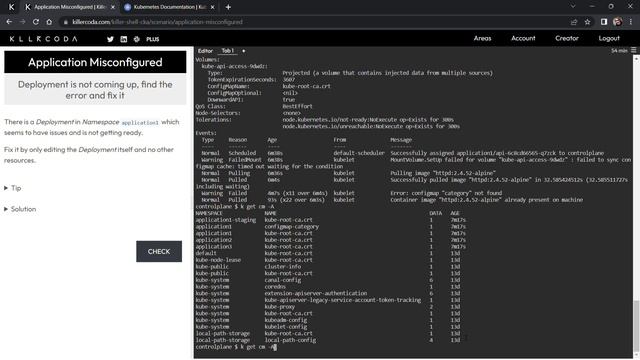The width and height of the screenshot is (640, 360).
Task: Click the KILLERCODA logo
Action: coord(43,39)
